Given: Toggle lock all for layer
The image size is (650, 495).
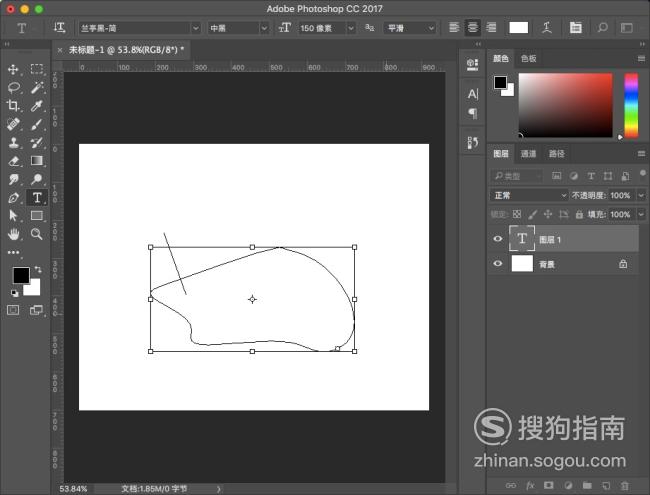Looking at the screenshot, I should (579, 214).
